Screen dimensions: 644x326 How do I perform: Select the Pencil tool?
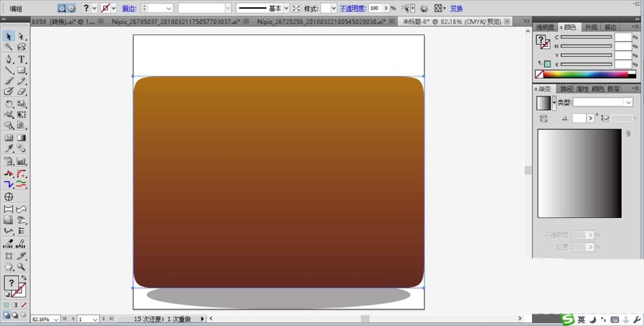22,81
